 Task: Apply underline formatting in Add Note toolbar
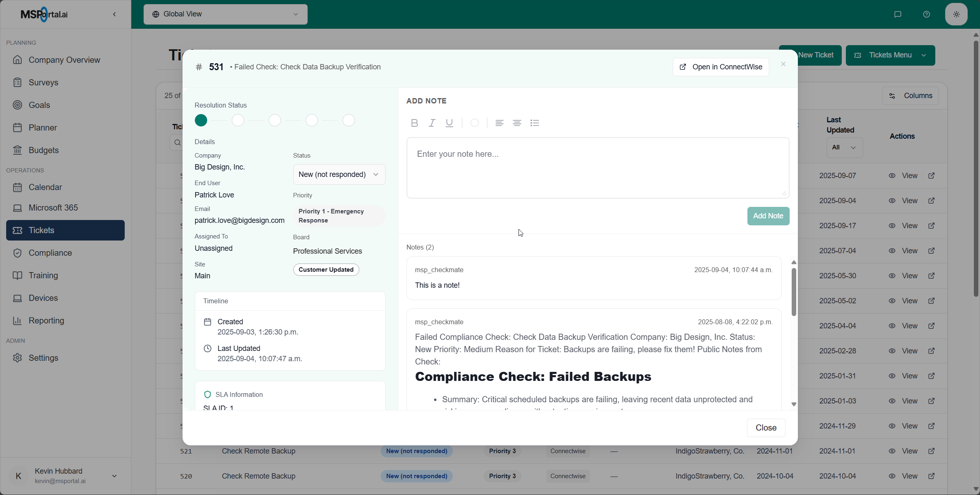click(x=449, y=123)
